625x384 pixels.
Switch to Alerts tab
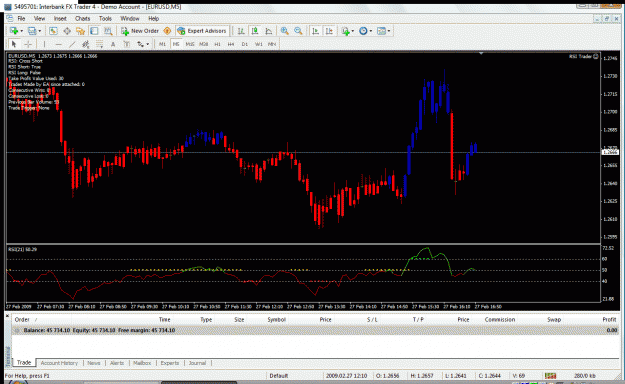[x=117, y=363]
